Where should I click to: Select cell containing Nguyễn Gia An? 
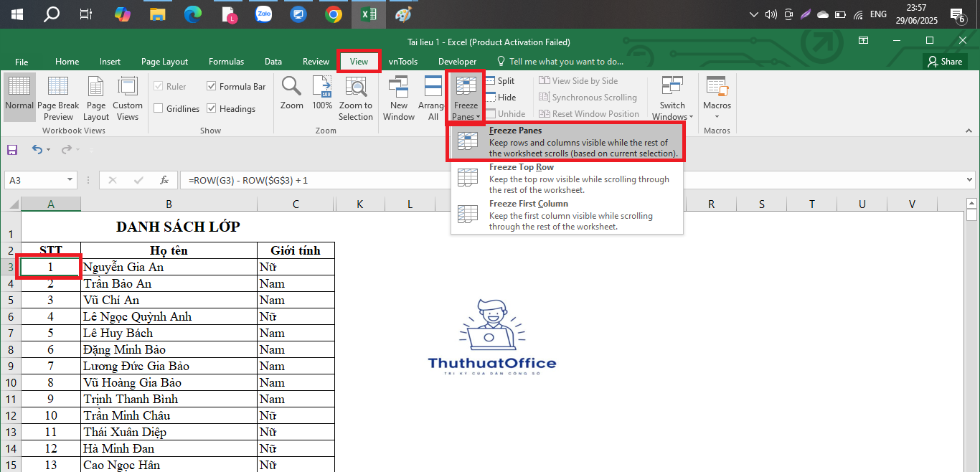[169, 267]
